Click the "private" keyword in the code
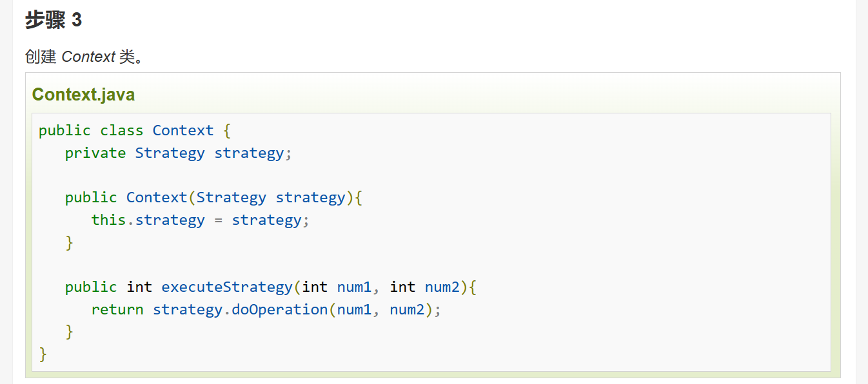The height and width of the screenshot is (384, 868). [95, 153]
